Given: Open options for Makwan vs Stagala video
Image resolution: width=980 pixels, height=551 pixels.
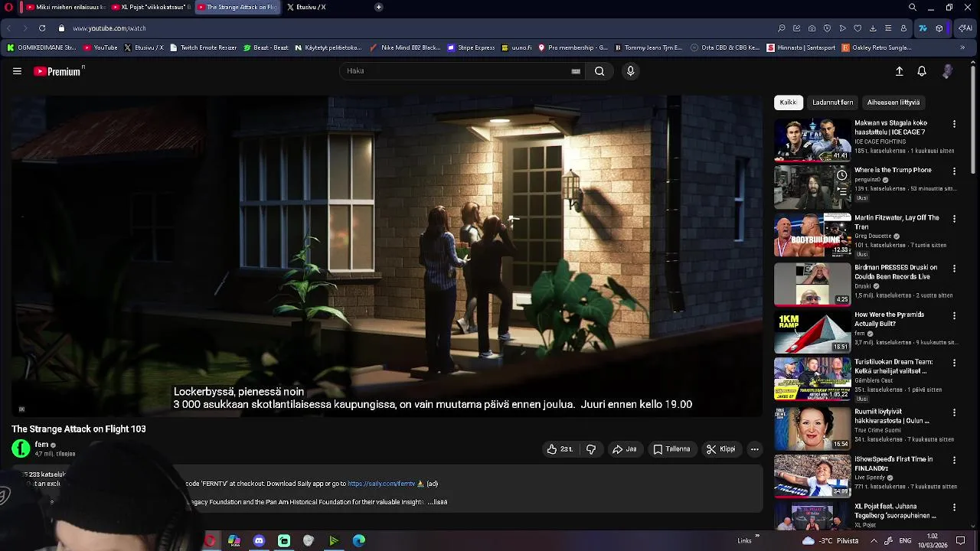Looking at the screenshot, I should pos(954,124).
